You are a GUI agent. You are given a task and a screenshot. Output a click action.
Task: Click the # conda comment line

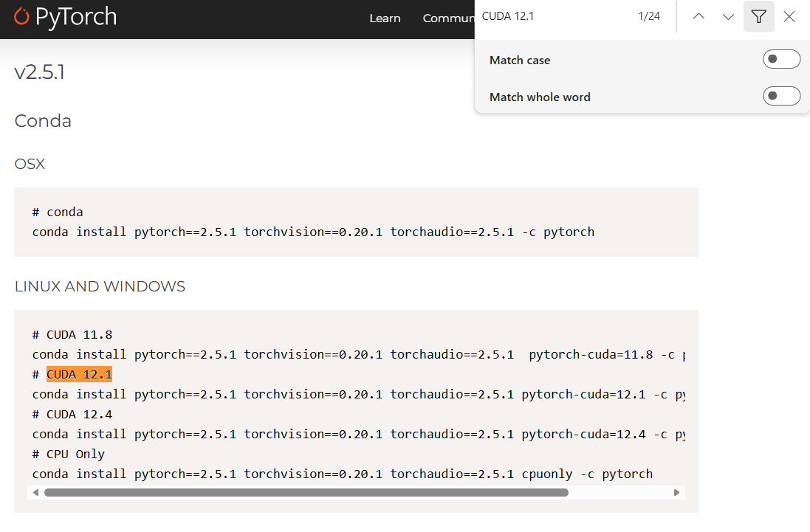pos(58,212)
